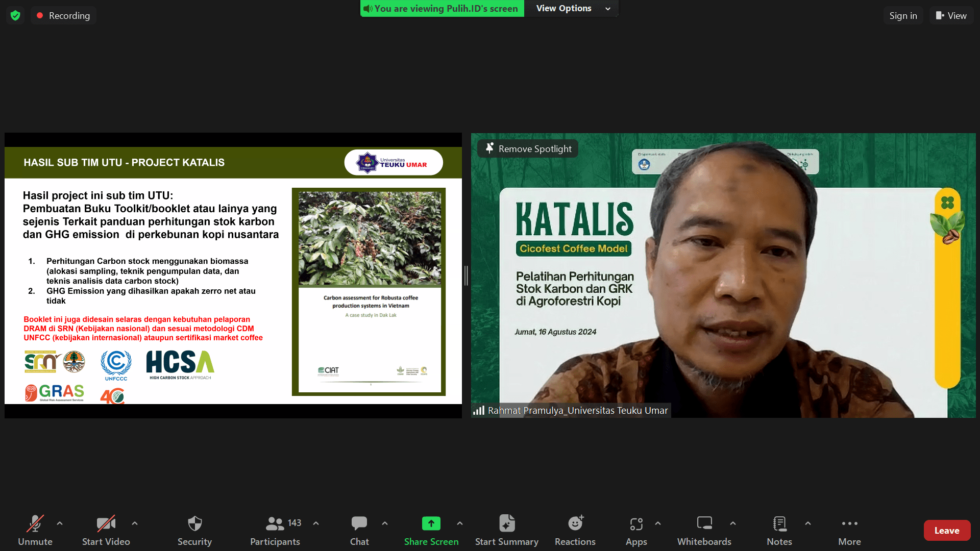Image resolution: width=980 pixels, height=551 pixels.
Task: Open the More options menu
Action: click(850, 531)
